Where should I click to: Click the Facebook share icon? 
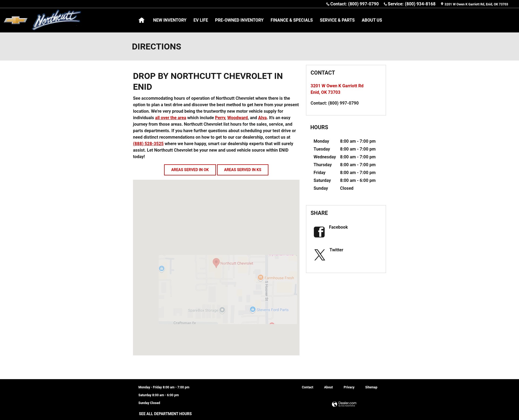[x=319, y=232]
